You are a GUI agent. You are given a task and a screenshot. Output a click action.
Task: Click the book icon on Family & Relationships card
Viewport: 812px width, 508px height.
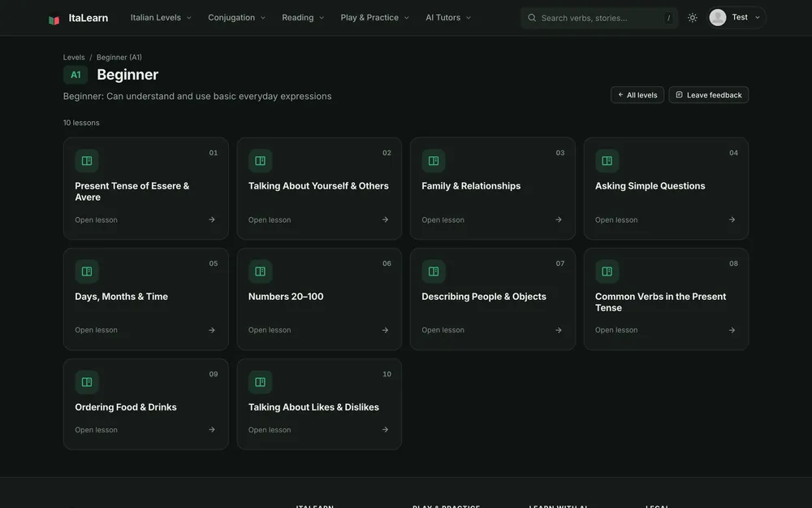434,161
